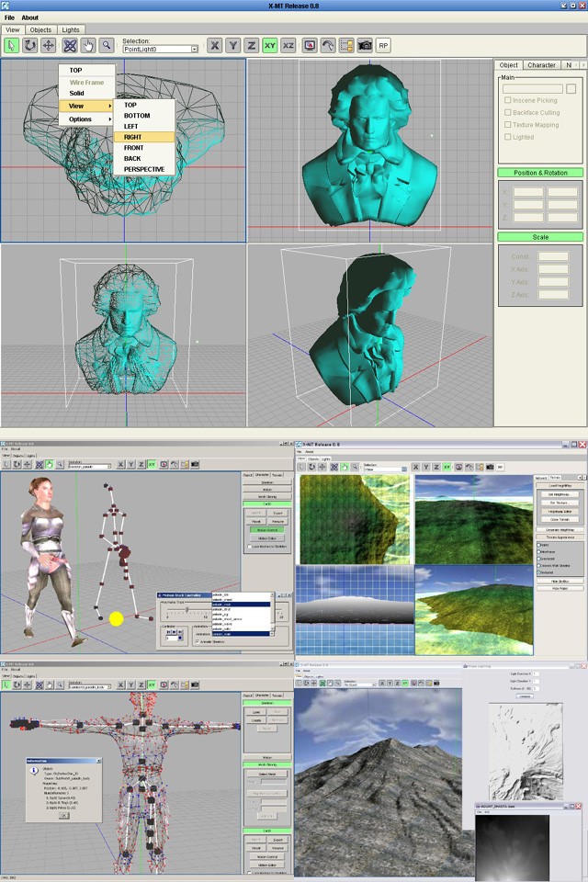Click scrollbar of the motion list dropdown

(272, 614)
